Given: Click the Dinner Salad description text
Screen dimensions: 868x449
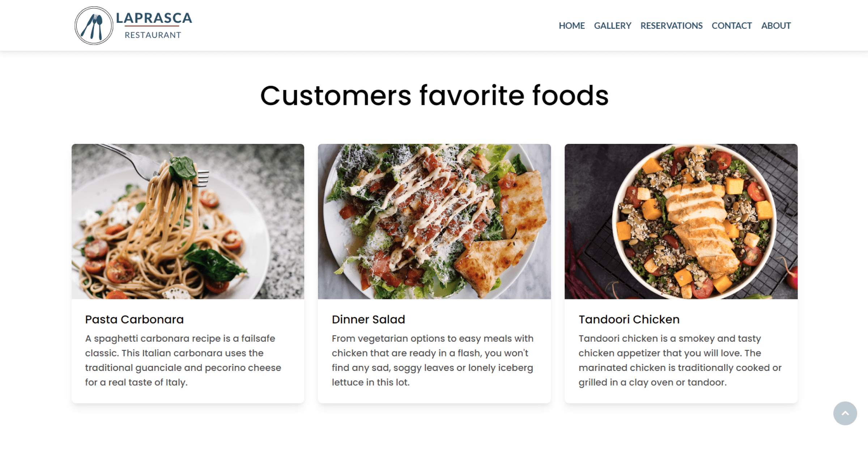Looking at the screenshot, I should coord(432,360).
